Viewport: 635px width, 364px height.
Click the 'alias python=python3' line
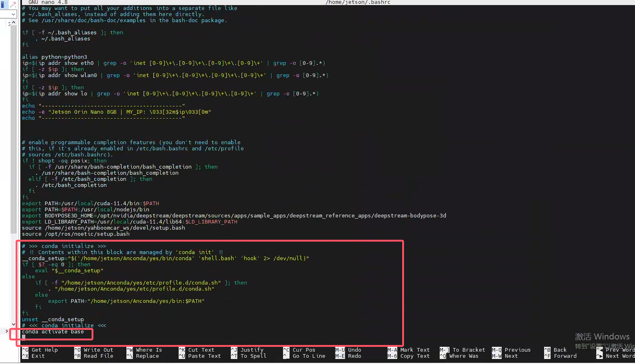point(55,57)
